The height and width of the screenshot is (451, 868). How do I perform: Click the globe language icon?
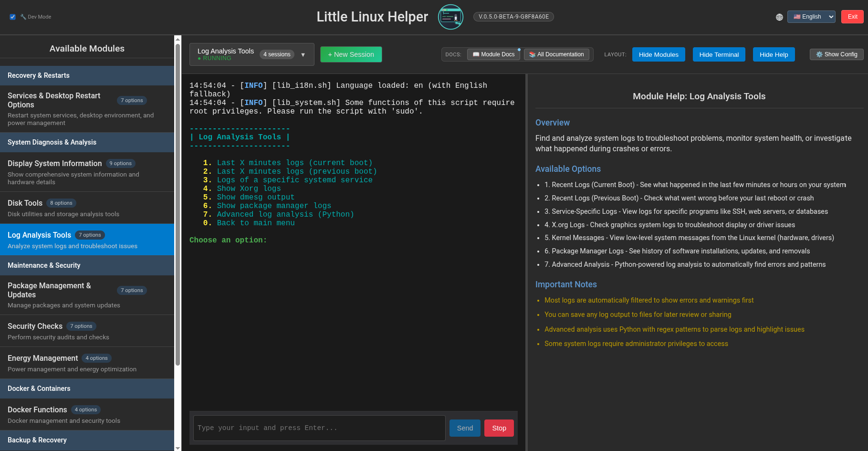[779, 17]
